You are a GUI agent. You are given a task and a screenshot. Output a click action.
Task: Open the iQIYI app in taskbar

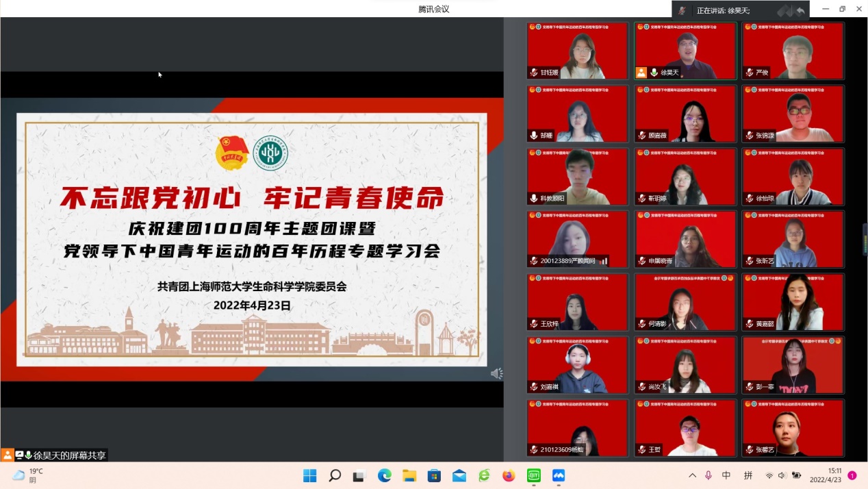click(533, 475)
